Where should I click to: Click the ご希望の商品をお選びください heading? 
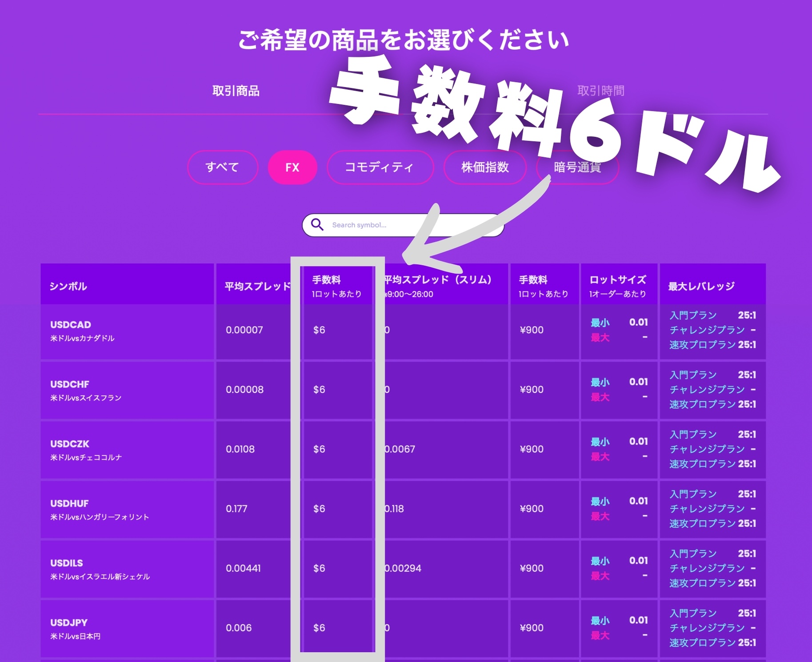click(x=404, y=40)
